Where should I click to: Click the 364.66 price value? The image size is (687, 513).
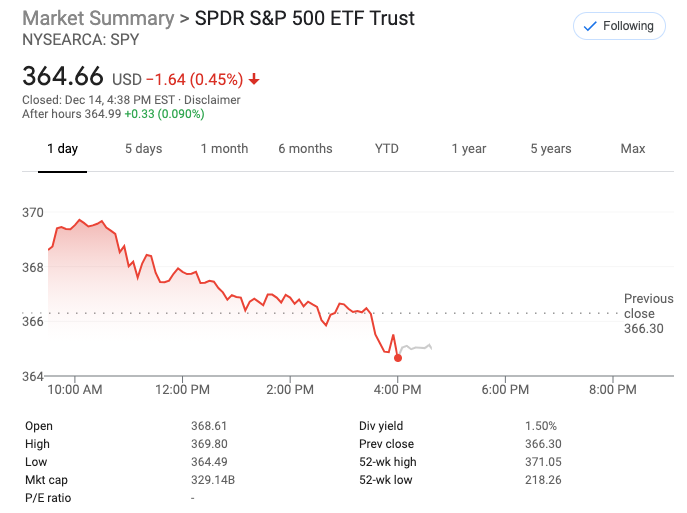[64, 76]
